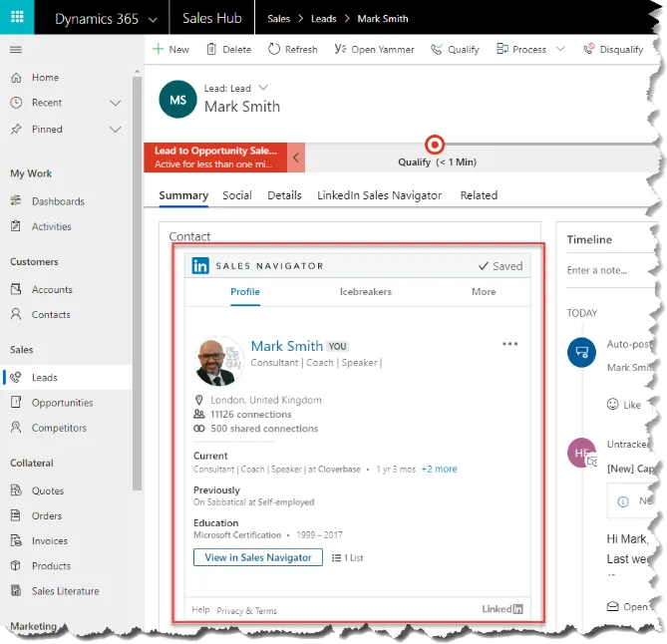Click the Qualify stage target marker
Image resolution: width=667 pixels, height=644 pixels.
[434, 145]
